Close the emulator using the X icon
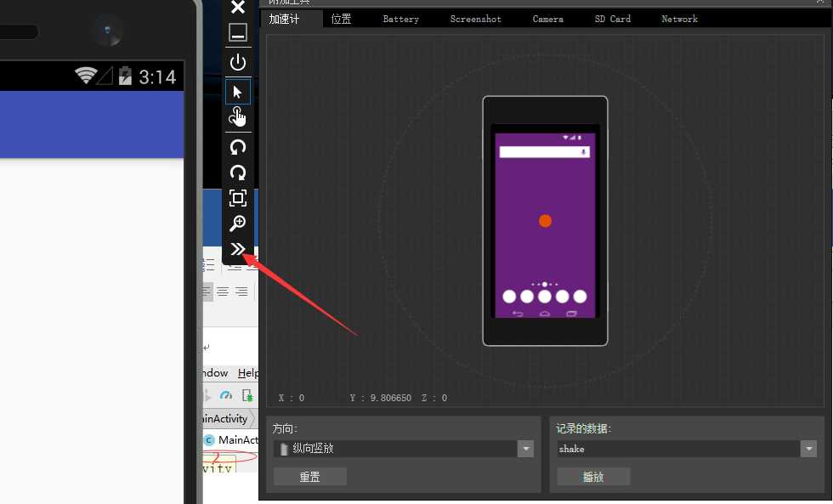Viewport: 833px width, 504px height. 238,7
